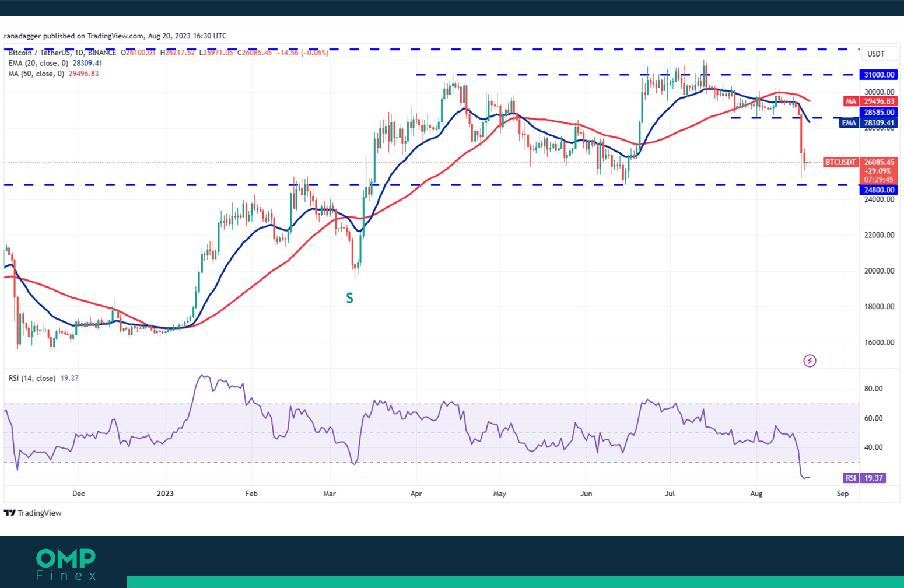Click the 20000.00 price axis label
Viewport: 904px width, 588px height.
[879, 271]
